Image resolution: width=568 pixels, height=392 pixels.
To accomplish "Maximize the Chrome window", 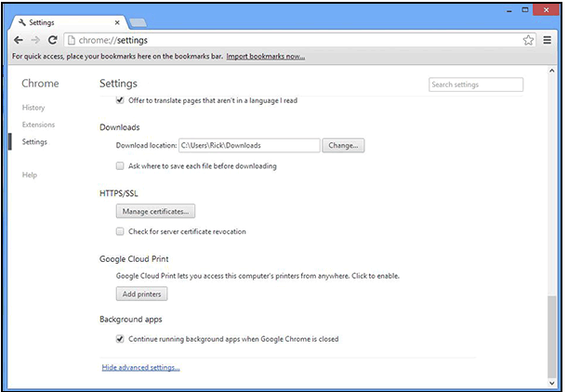I will pyautogui.click(x=525, y=10).
